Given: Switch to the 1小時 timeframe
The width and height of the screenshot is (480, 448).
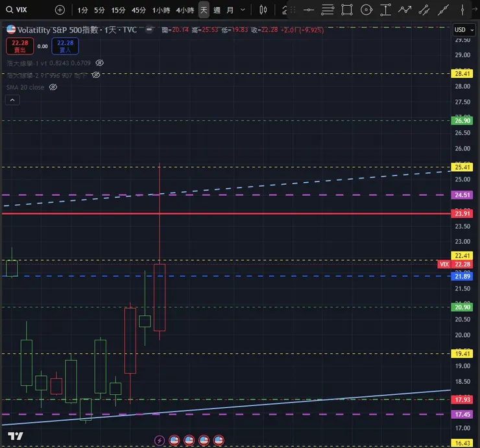Looking at the screenshot, I should (x=161, y=10).
